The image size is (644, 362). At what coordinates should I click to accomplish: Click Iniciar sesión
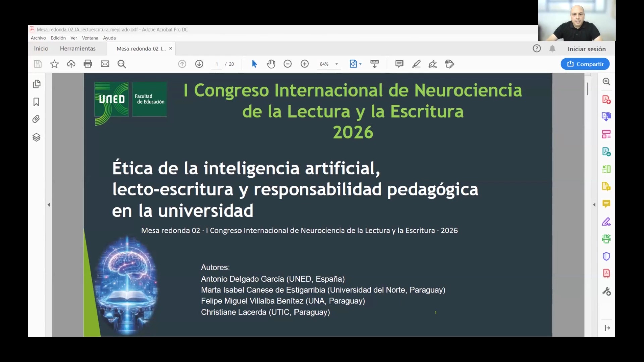point(587,49)
